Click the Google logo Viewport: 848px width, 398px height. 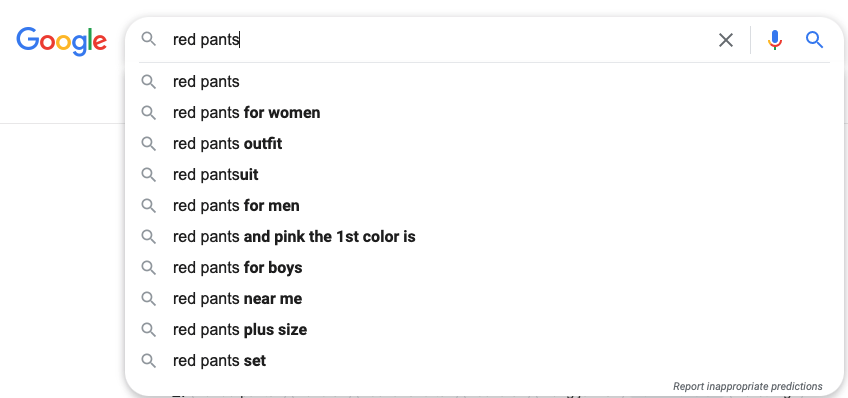click(x=61, y=41)
